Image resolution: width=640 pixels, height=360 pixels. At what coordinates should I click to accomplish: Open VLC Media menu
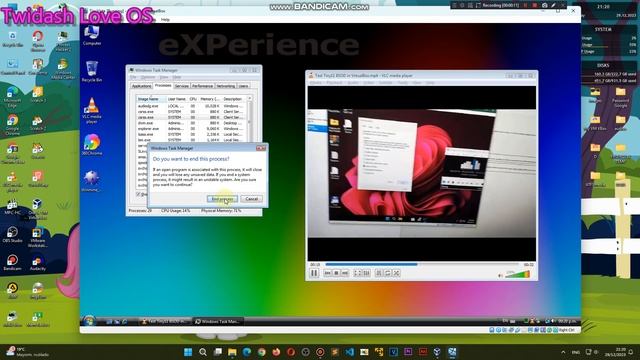316,83
